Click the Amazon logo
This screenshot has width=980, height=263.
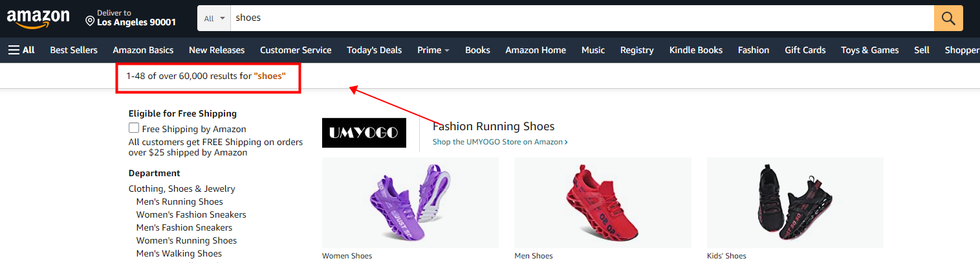[38, 18]
